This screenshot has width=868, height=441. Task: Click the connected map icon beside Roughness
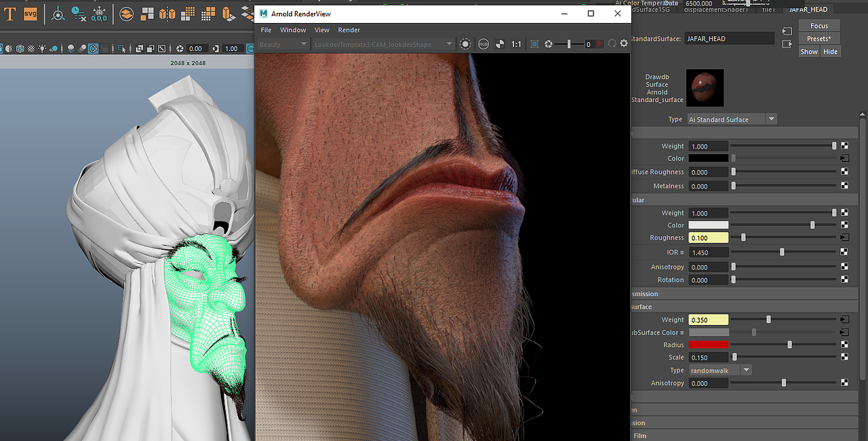pyautogui.click(x=845, y=237)
